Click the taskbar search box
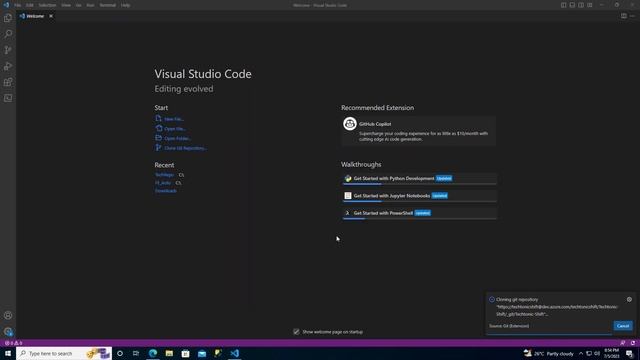Viewport: 640px width, 360px height. tap(64, 353)
